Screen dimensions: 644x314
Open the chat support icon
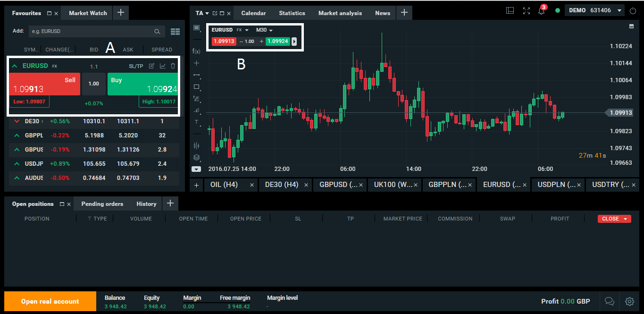(x=609, y=301)
